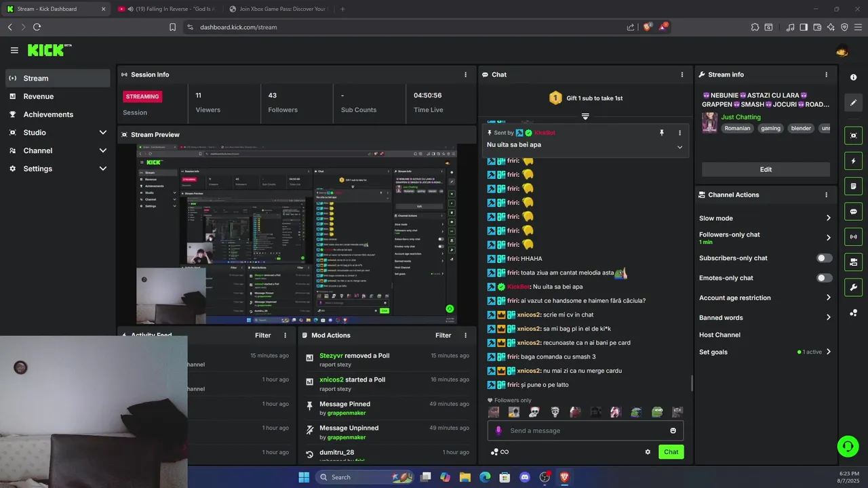The width and height of the screenshot is (868, 488).
Task: Open Stream info panel three-dot menu
Action: click(826, 75)
